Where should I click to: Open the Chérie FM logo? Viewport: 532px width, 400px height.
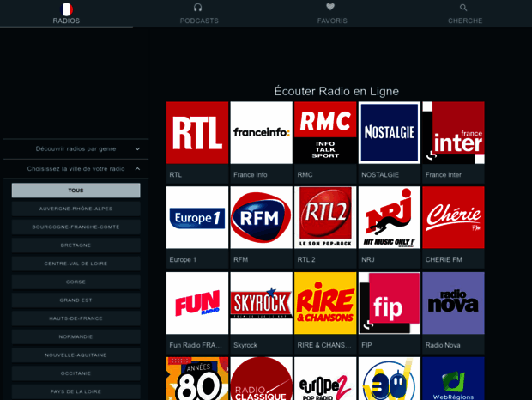click(x=453, y=217)
